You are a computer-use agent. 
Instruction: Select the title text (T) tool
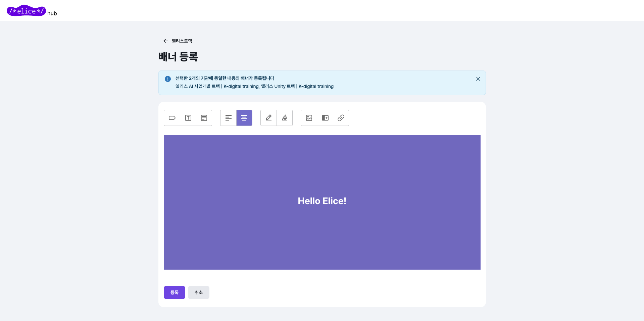[188, 118]
